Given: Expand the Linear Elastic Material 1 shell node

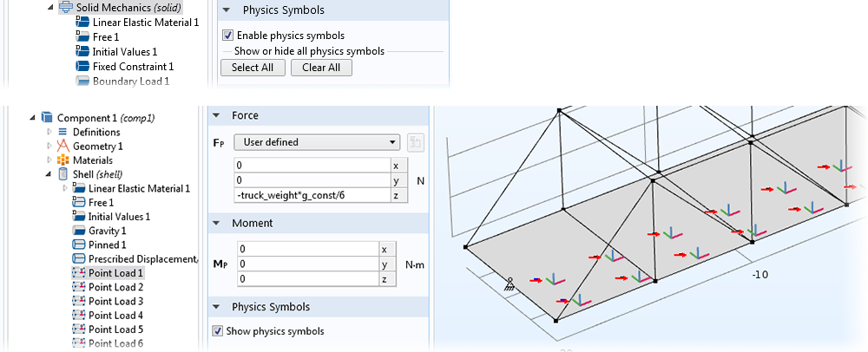Looking at the screenshot, I should point(64,188).
